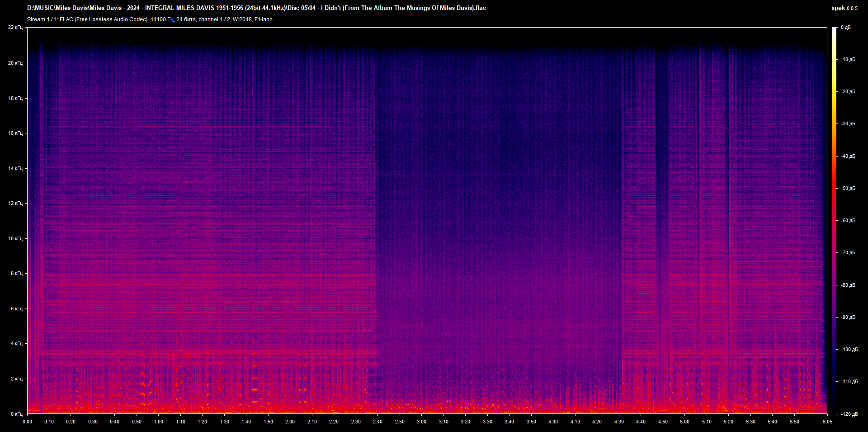This screenshot has width=868, height=432.
Task: Click the '0 кГц' frequency axis label
Action: click(x=17, y=414)
